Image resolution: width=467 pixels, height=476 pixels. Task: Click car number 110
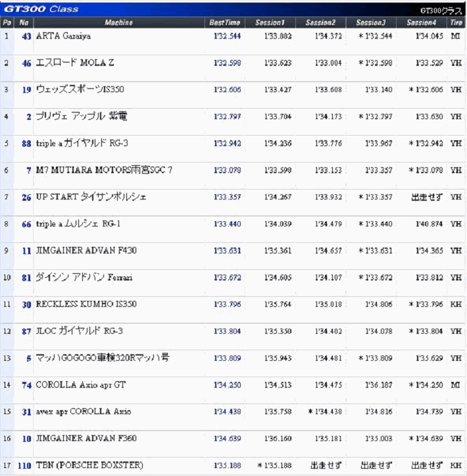[x=24, y=465]
